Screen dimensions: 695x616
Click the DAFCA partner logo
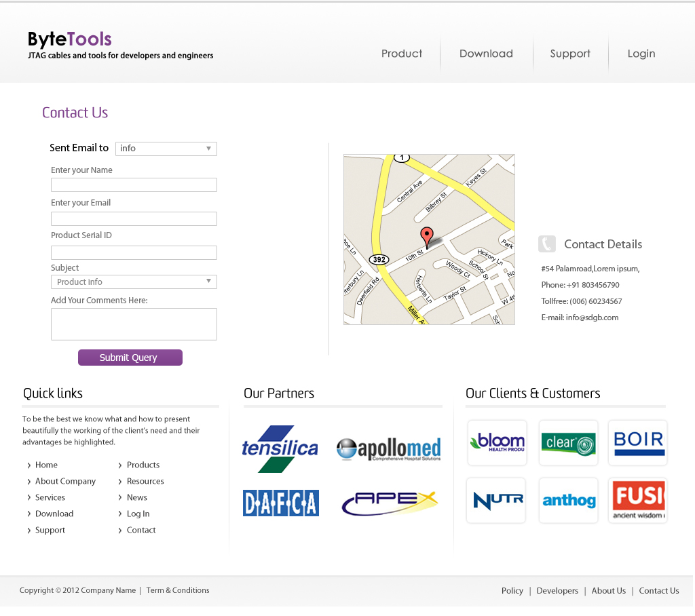(280, 503)
